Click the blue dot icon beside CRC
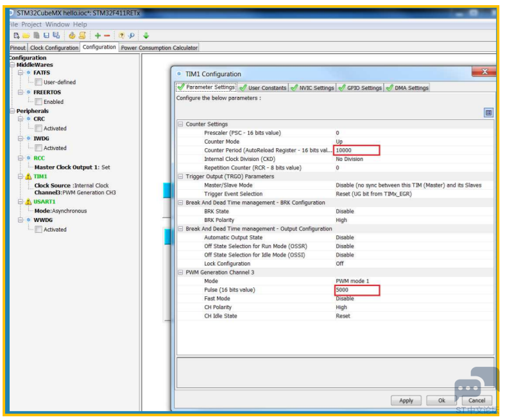Image resolution: width=505 pixels, height=420 pixels. [28, 119]
